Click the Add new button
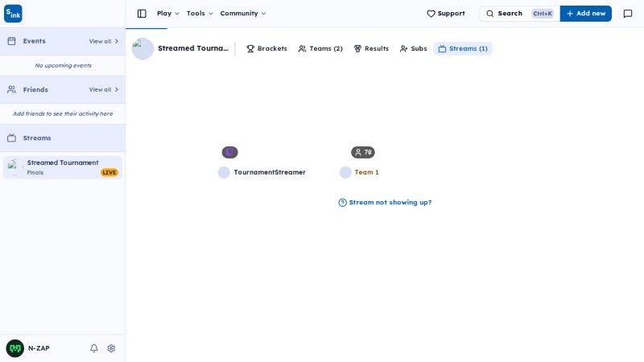The width and height of the screenshot is (644, 362). (x=586, y=14)
